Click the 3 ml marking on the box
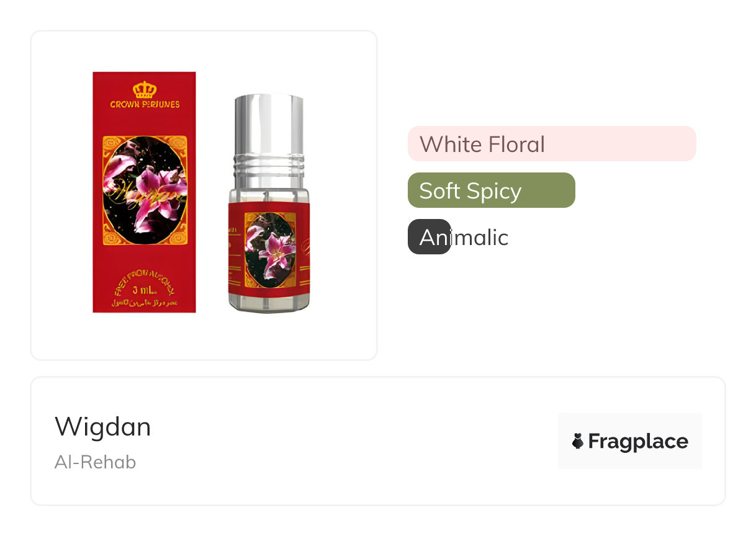 pos(144,291)
